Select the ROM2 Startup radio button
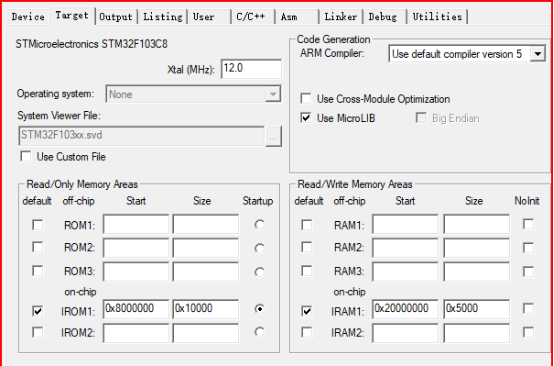Viewport: 554px width, 366px height. (260, 248)
